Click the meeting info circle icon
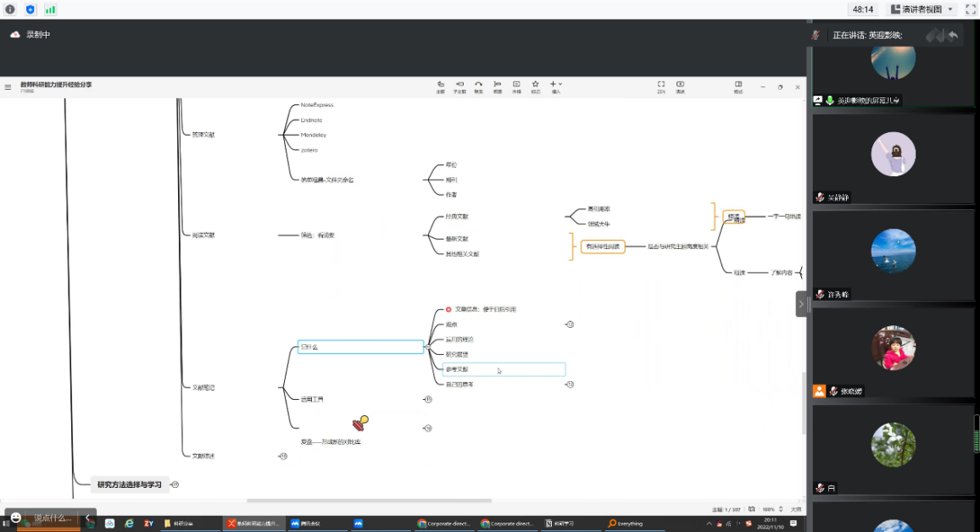 pos(10,9)
